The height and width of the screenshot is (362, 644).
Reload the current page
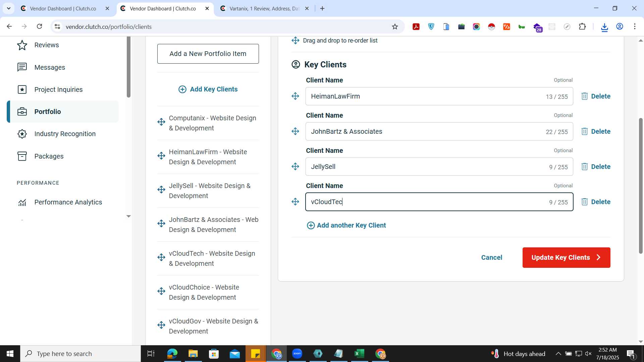pyautogui.click(x=39, y=26)
